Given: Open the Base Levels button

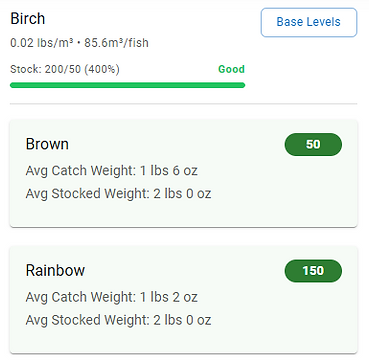Looking at the screenshot, I should pos(309,22).
